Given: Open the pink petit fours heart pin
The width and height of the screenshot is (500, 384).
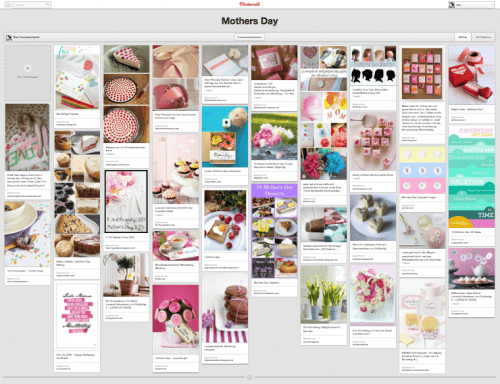Looking at the screenshot, I should tap(373, 142).
